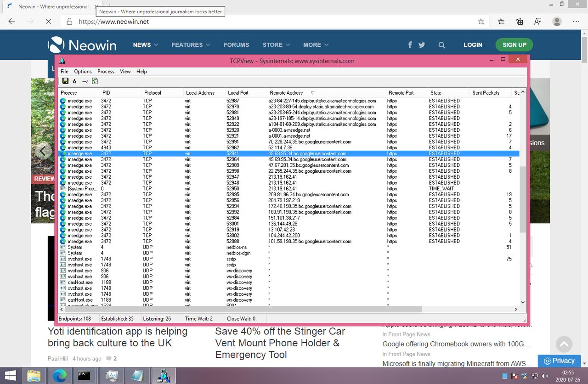The height and width of the screenshot is (384, 588).
Task: Open the Options menu in TCPView
Action: tap(83, 71)
